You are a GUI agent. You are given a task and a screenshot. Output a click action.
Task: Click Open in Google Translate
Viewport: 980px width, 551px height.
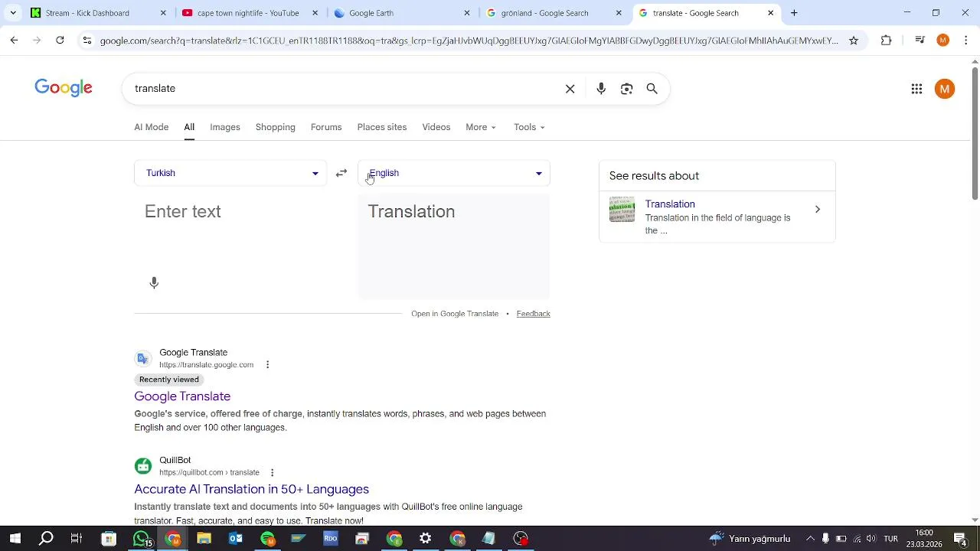(455, 314)
